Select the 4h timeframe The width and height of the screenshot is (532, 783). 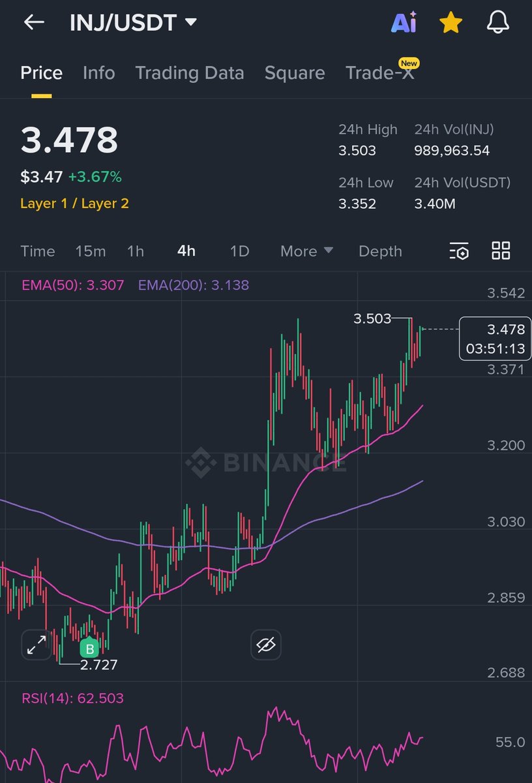pos(186,251)
